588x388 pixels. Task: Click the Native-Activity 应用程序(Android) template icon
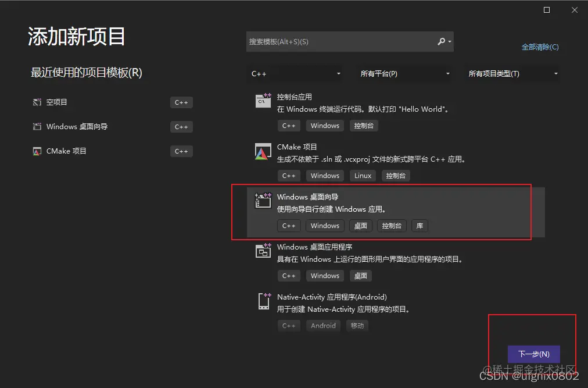(263, 301)
